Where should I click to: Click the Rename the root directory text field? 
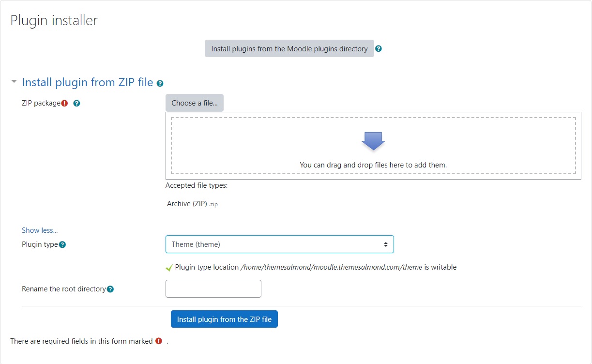[x=213, y=289]
